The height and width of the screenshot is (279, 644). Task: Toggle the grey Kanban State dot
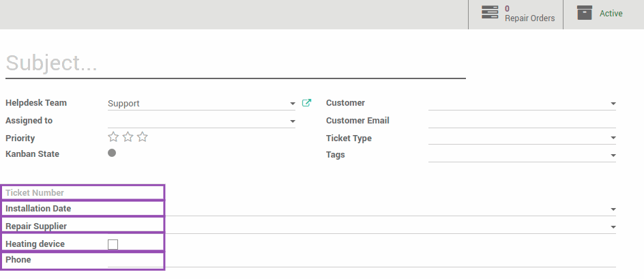[x=112, y=153]
